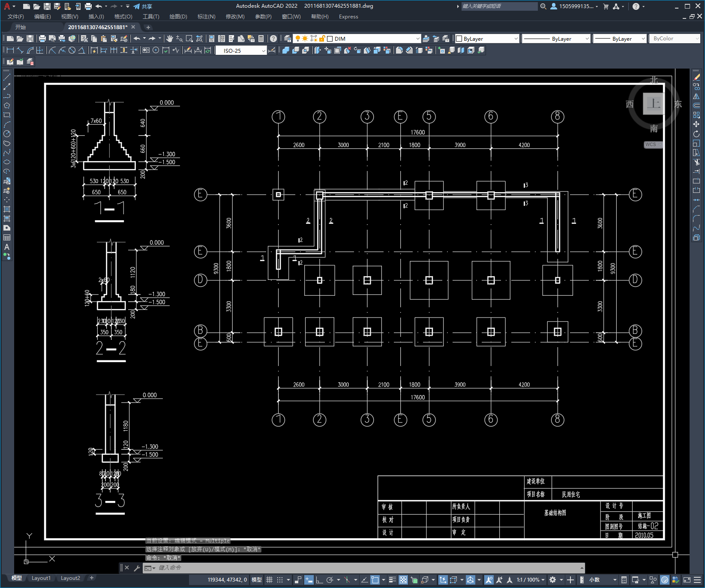Select the Rotate tool in Modify toolbar

point(696,134)
